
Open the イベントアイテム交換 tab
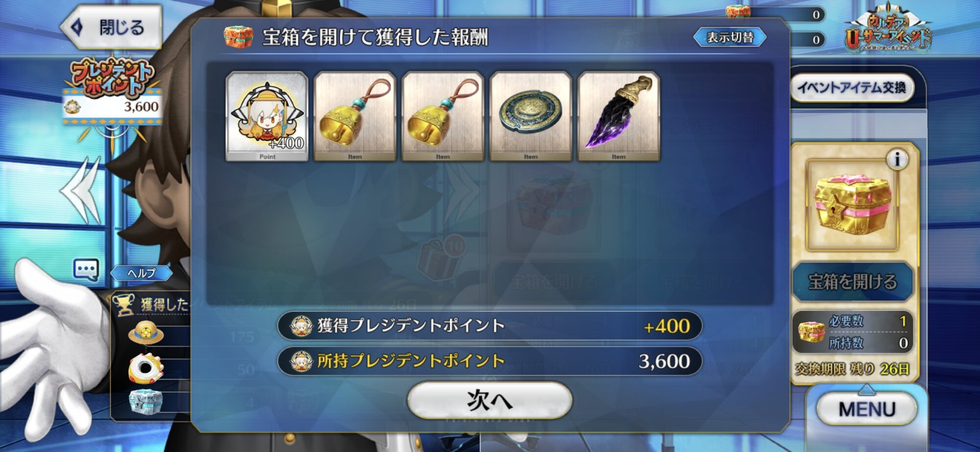point(852,88)
